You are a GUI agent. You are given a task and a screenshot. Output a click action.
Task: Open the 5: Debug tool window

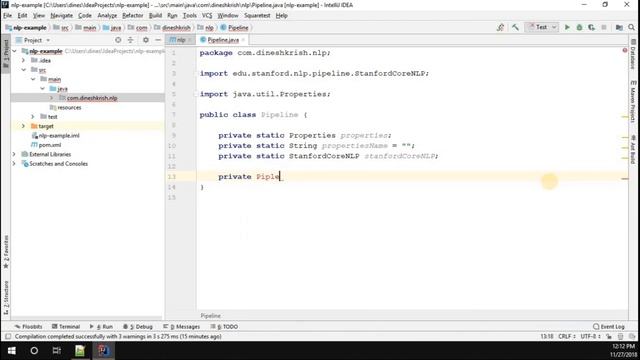(138, 327)
